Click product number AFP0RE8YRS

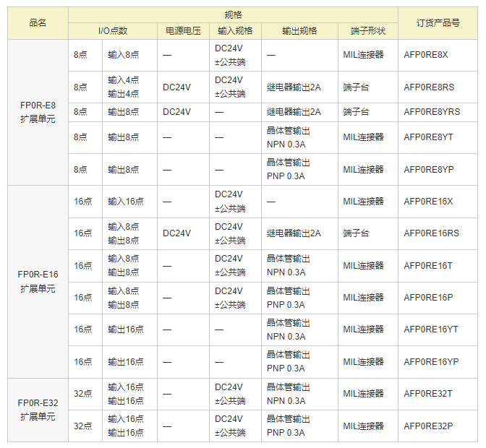coord(432,112)
